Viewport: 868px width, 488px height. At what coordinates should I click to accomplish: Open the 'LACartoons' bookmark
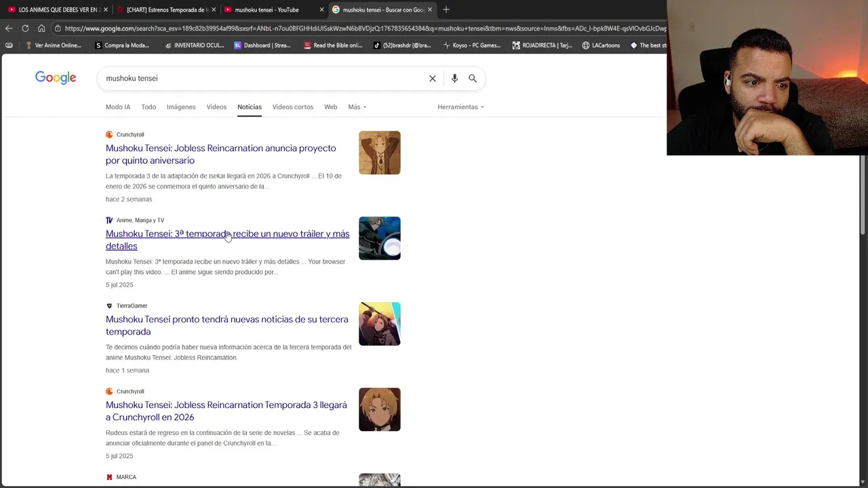click(601, 45)
